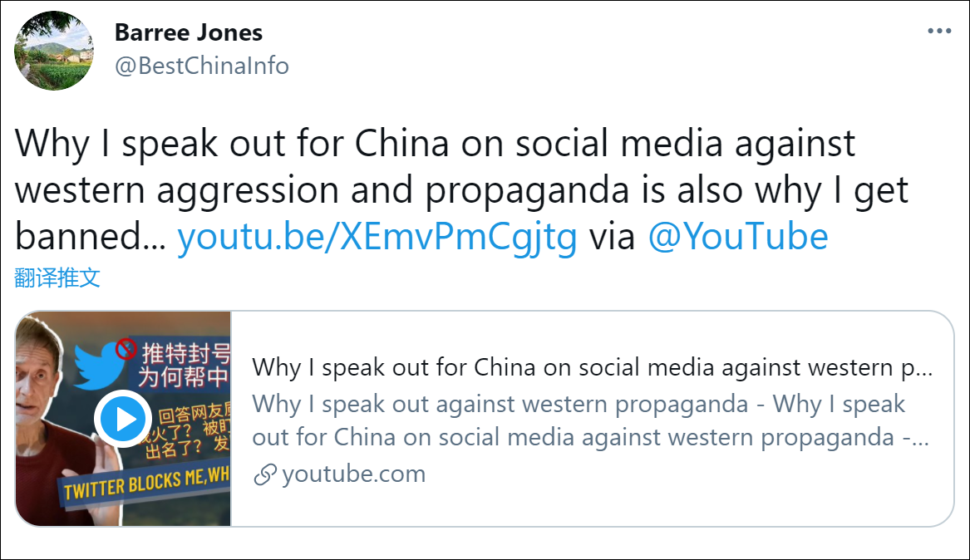970x560 pixels.
Task: Play the video with the blue play button
Action: 124,420
